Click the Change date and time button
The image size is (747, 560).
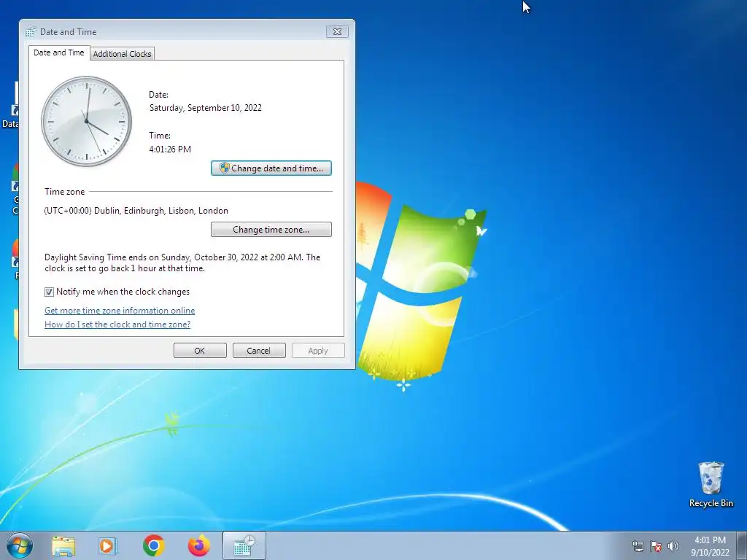(271, 168)
